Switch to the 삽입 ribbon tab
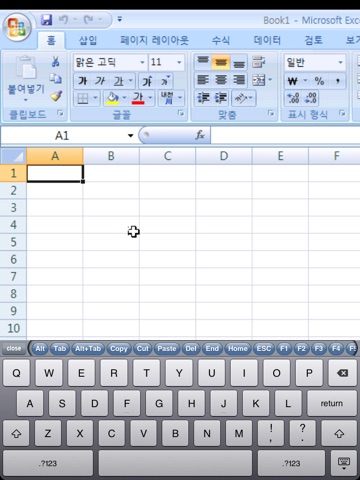Screen dimensions: 360x480 [x=88, y=40]
